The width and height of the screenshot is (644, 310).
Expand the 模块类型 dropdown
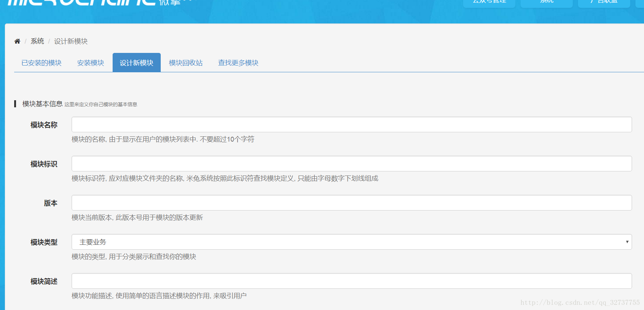[x=352, y=242]
